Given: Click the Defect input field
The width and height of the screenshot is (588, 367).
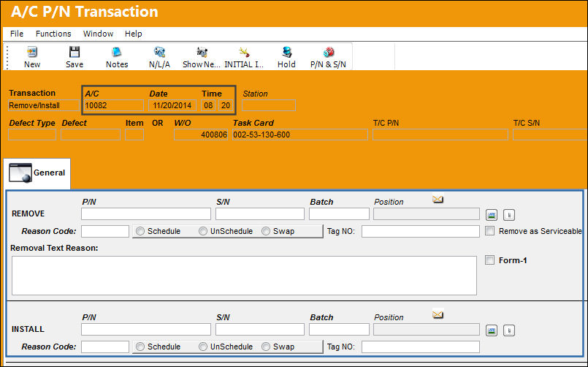Looking at the screenshot, I should [91, 135].
